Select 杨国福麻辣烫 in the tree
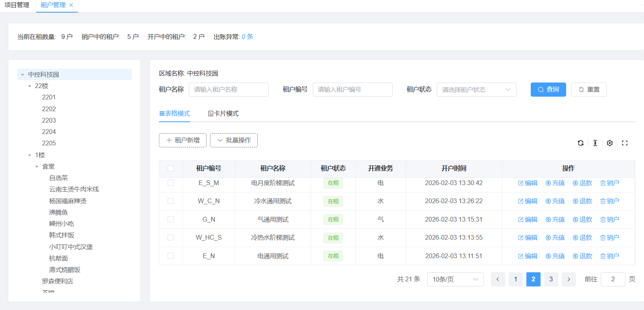This screenshot has height=310, width=644. coord(68,201)
